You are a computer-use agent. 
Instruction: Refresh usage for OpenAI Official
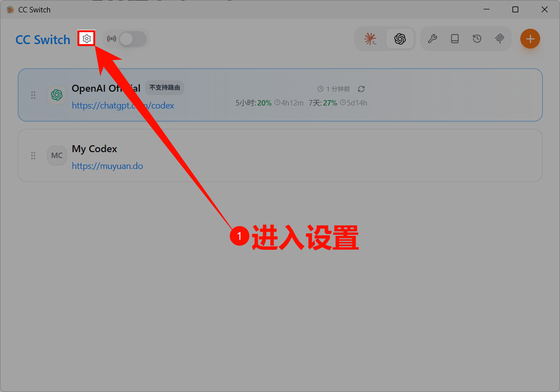[361, 89]
